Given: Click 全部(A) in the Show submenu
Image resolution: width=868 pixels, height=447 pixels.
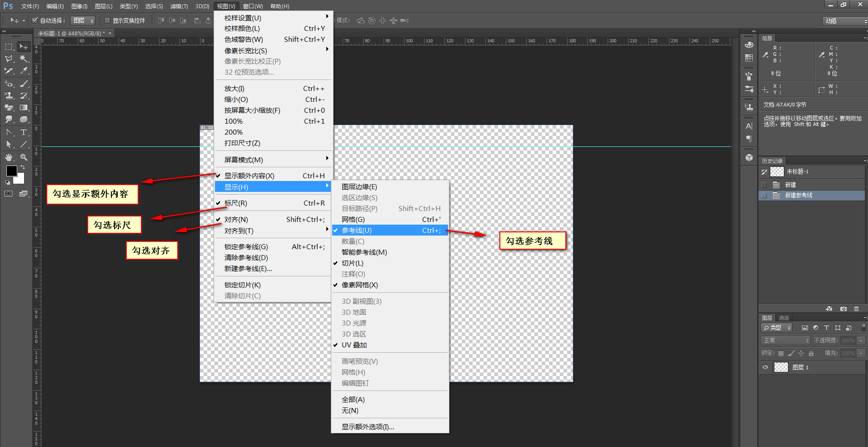Looking at the screenshot, I should 353,399.
